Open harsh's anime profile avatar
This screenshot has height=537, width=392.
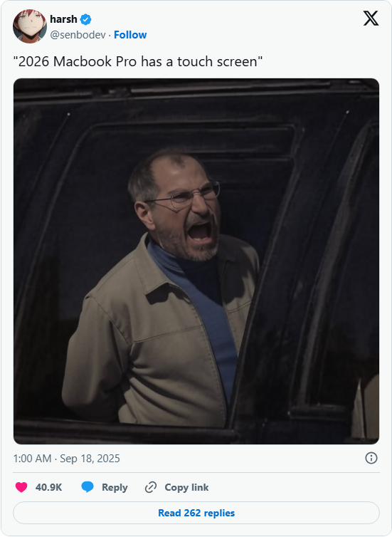point(30,26)
